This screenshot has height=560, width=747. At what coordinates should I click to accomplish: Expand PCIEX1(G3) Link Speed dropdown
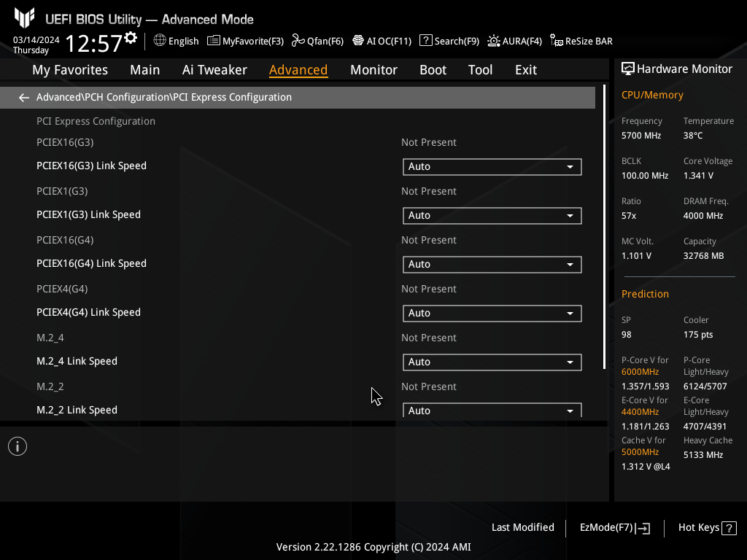(492, 216)
